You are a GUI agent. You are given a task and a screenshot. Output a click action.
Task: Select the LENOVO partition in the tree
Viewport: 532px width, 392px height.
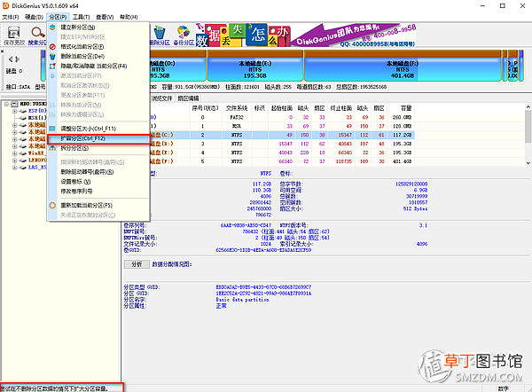[37, 161]
